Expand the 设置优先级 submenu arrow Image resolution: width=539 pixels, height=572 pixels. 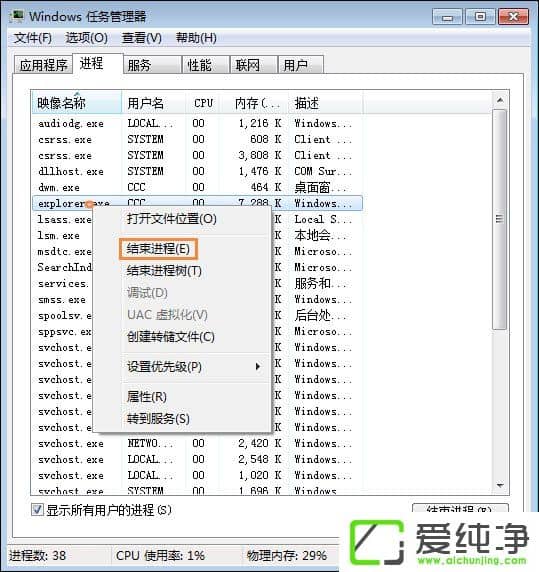coord(258,367)
